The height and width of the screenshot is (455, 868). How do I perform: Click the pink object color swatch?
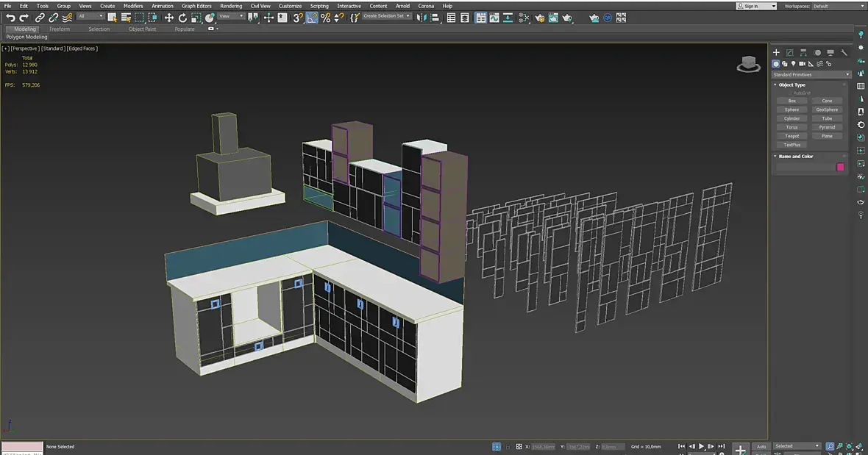coord(840,167)
